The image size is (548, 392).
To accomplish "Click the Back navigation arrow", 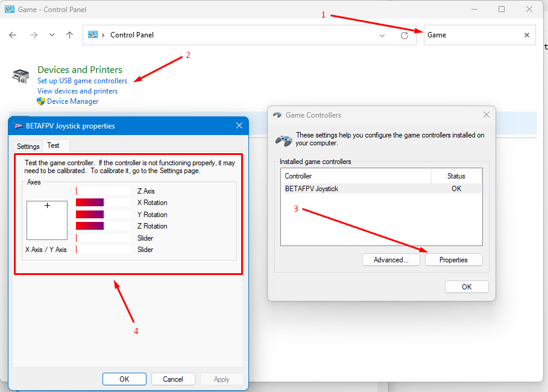I will (13, 35).
